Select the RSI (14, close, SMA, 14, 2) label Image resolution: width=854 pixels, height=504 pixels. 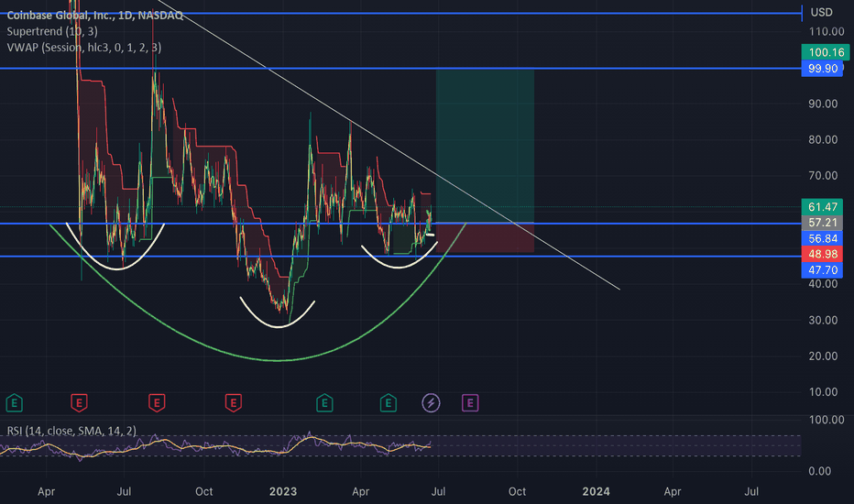(71, 431)
